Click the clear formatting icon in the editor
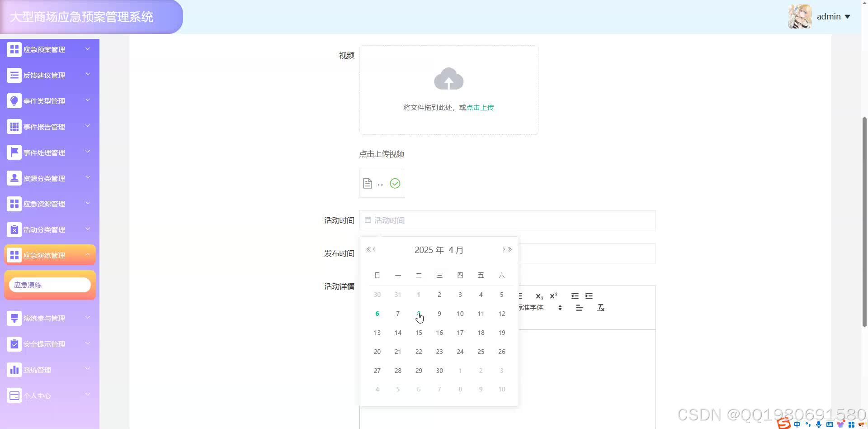Image resolution: width=868 pixels, height=429 pixels. [x=601, y=308]
